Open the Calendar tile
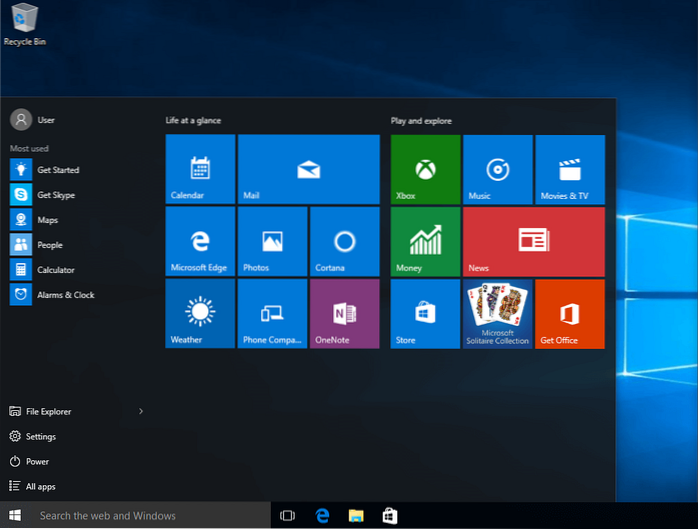Viewport: 698px width, 529px height. [200, 170]
